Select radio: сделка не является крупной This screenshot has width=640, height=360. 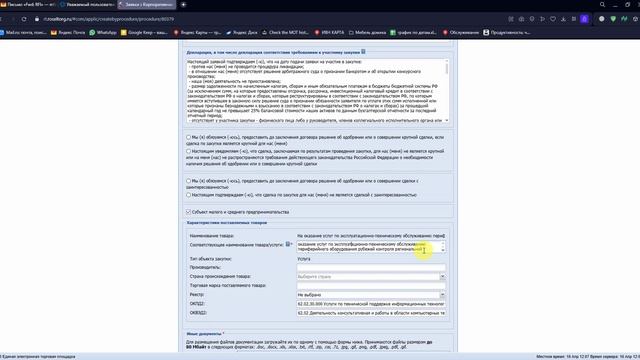[189, 151]
